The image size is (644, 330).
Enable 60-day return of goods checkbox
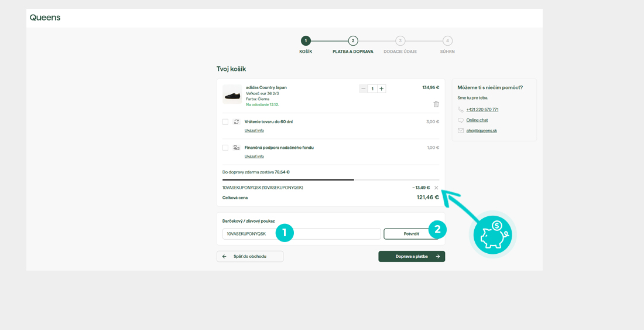225,122
